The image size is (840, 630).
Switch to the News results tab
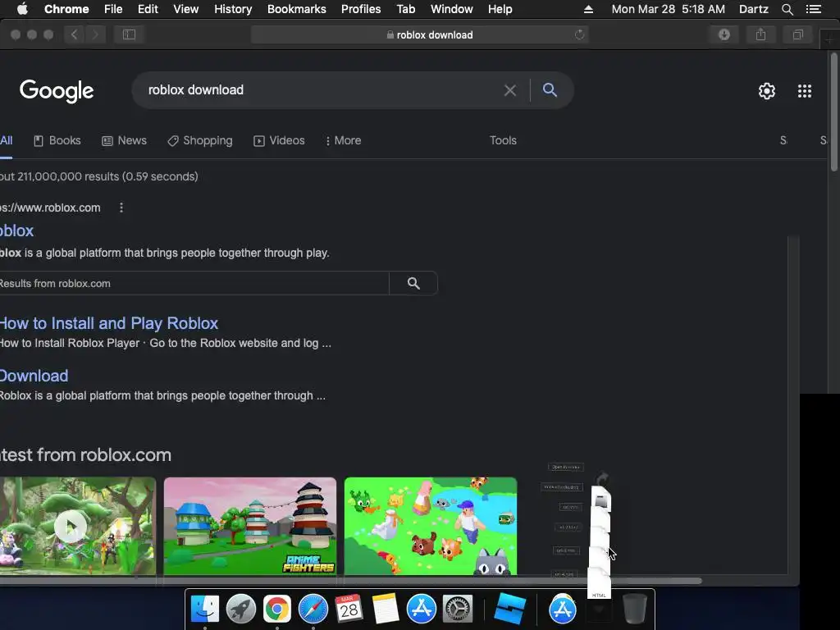(x=125, y=141)
